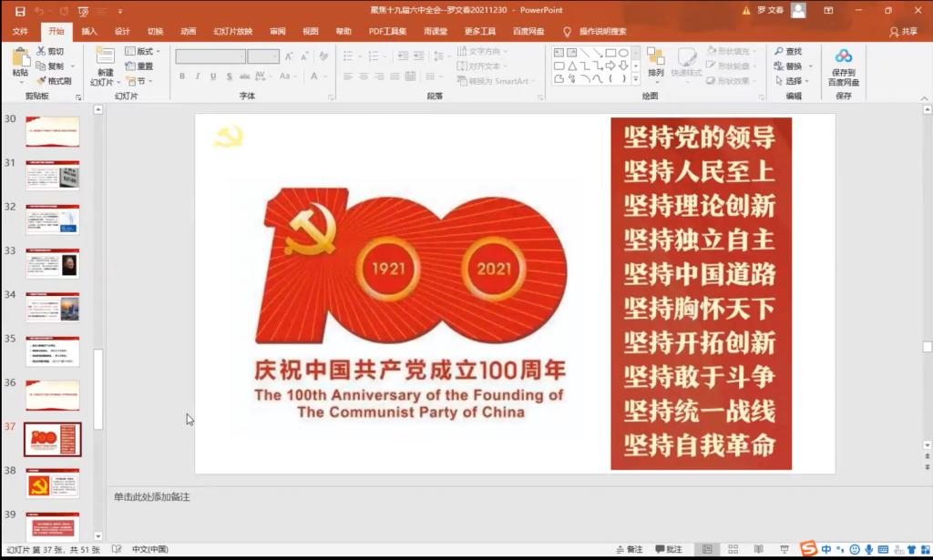Click the Copy (复制) icon
This screenshot has height=560, width=933.
[x=50, y=66]
